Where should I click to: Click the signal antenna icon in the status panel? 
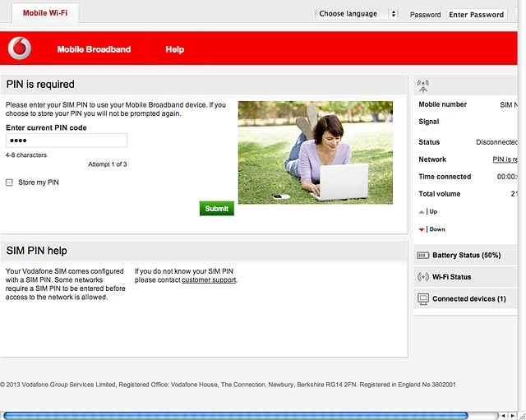423,85
